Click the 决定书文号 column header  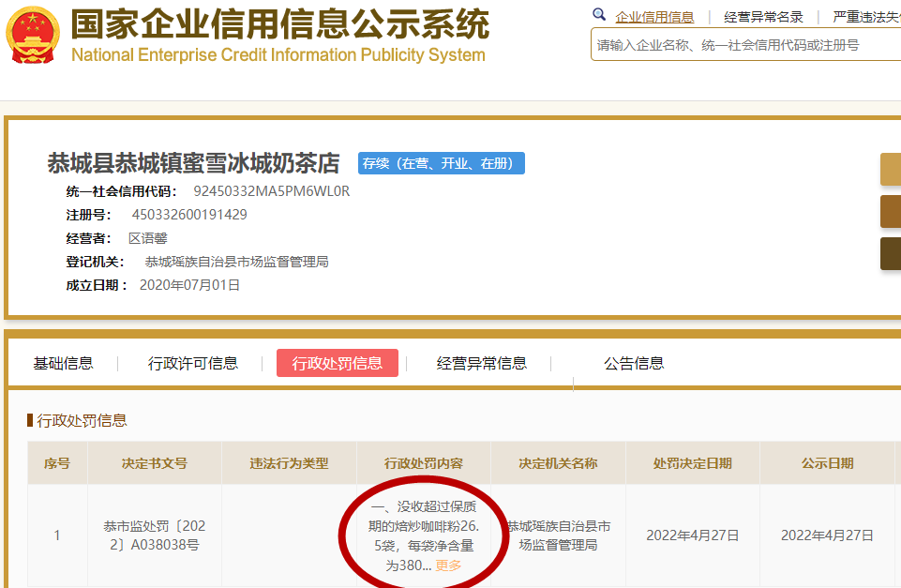coord(155,463)
